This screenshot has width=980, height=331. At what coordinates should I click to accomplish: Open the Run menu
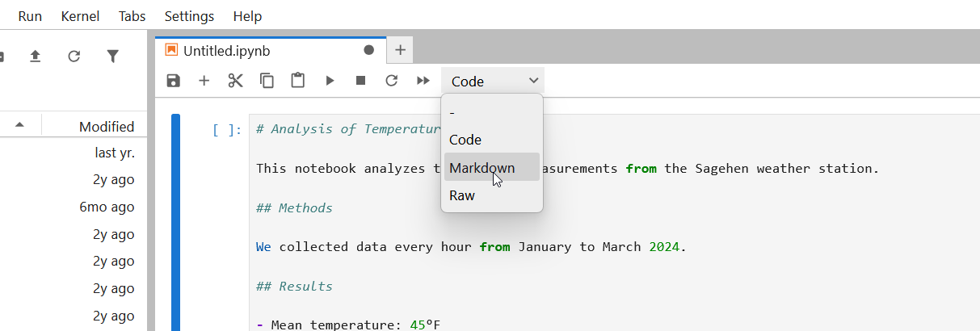pos(30,16)
